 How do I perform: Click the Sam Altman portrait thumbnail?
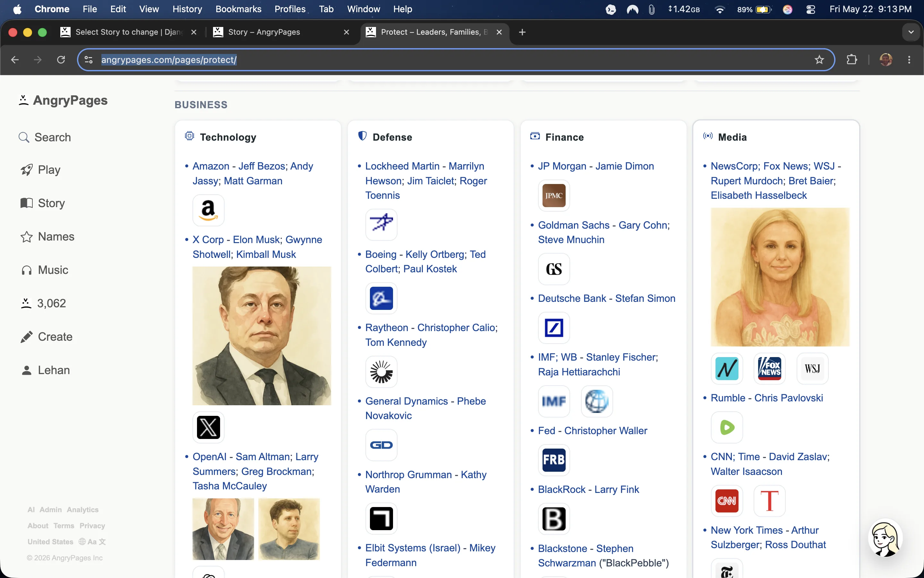(289, 529)
